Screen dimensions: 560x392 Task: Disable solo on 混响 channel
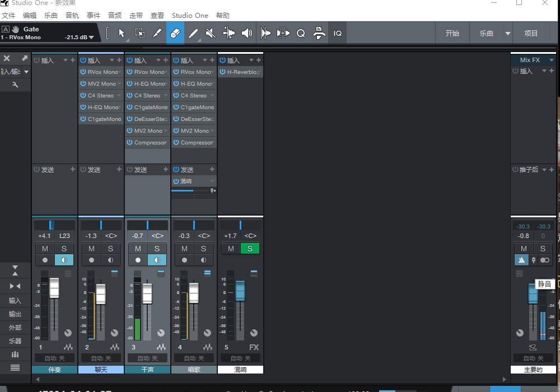[x=250, y=249]
